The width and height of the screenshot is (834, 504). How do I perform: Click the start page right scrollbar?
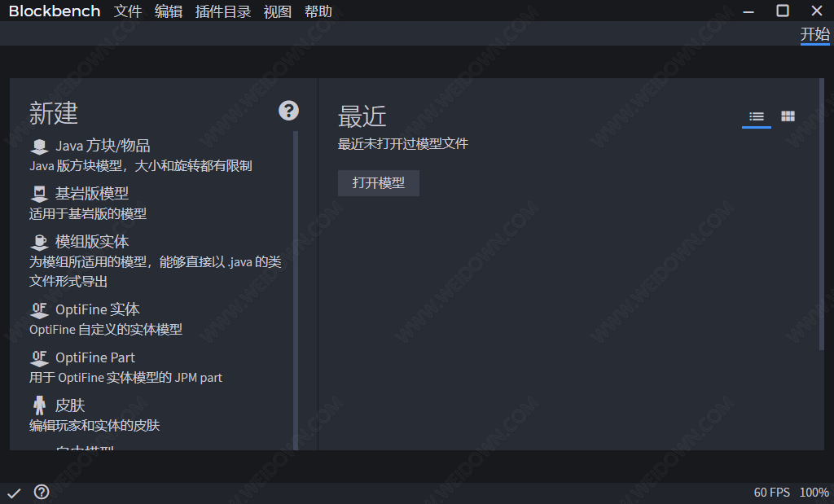pos(821,214)
